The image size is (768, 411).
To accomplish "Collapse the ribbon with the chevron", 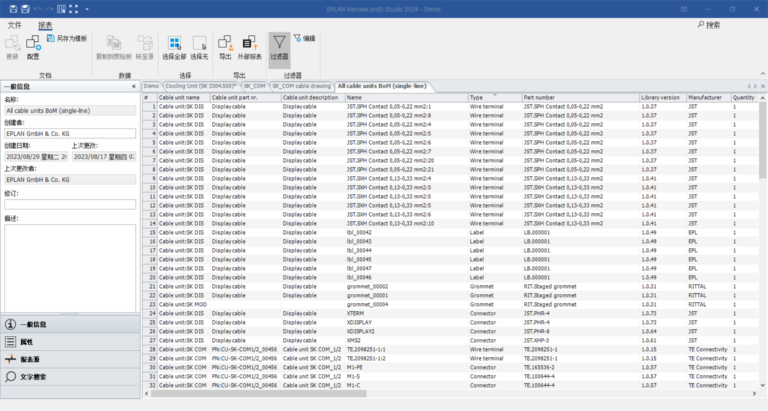I will [762, 73].
